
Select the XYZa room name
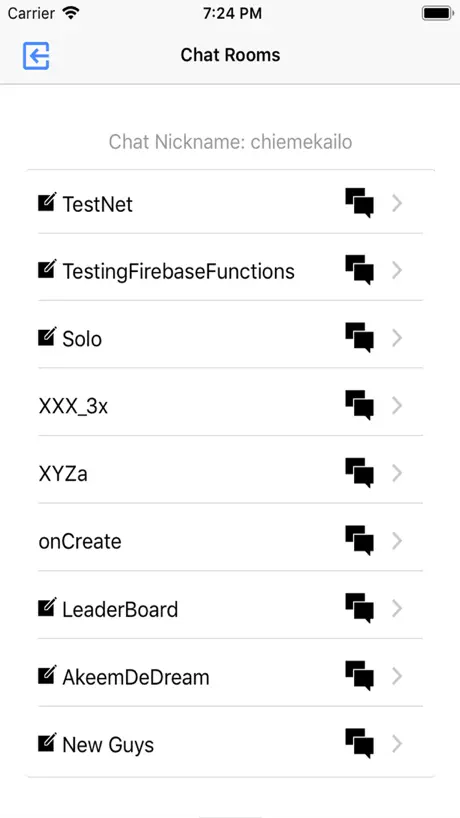click(x=63, y=474)
